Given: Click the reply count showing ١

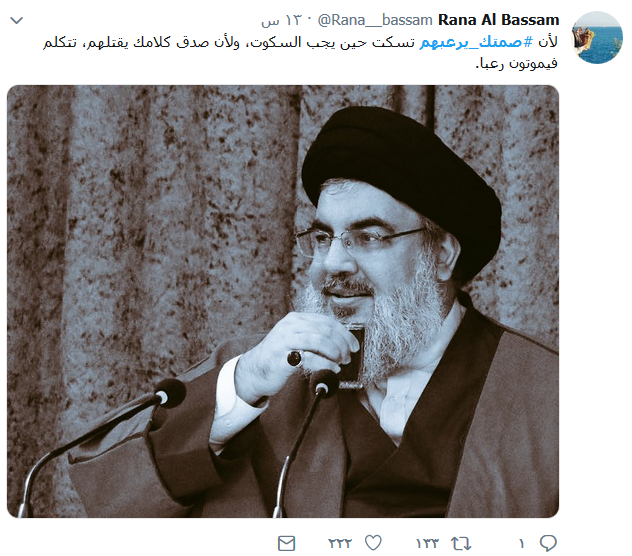Looking at the screenshot, I should pyautogui.click(x=522, y=544).
